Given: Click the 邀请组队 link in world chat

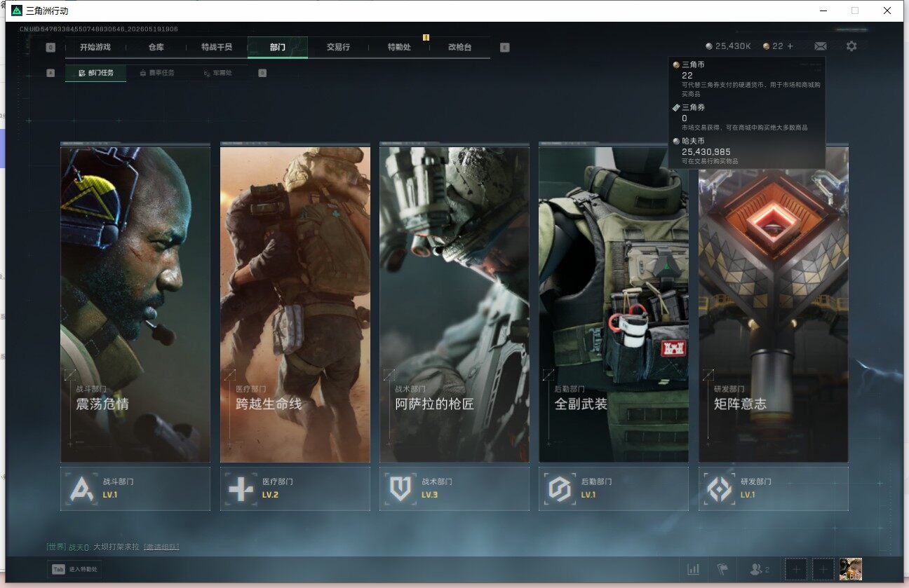Looking at the screenshot, I should pyautogui.click(x=161, y=547).
